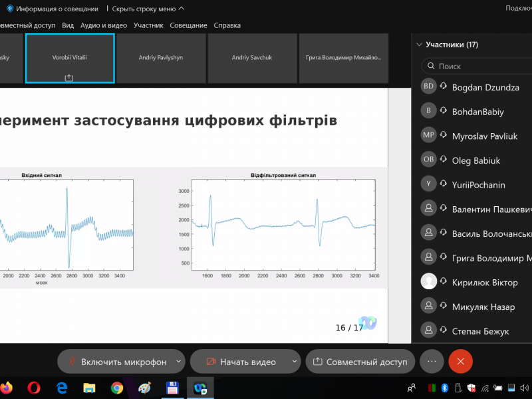Click the Совместный доступ share button

(360, 362)
